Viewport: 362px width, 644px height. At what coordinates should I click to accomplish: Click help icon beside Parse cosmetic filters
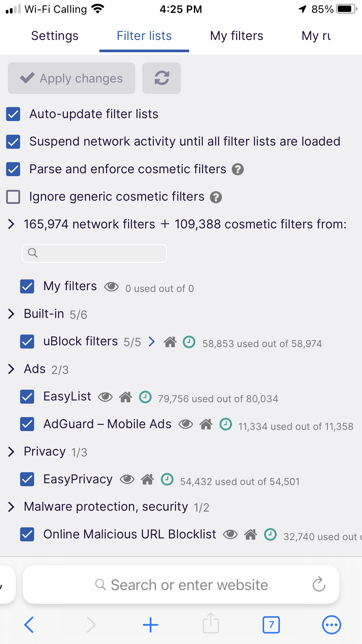tap(238, 169)
